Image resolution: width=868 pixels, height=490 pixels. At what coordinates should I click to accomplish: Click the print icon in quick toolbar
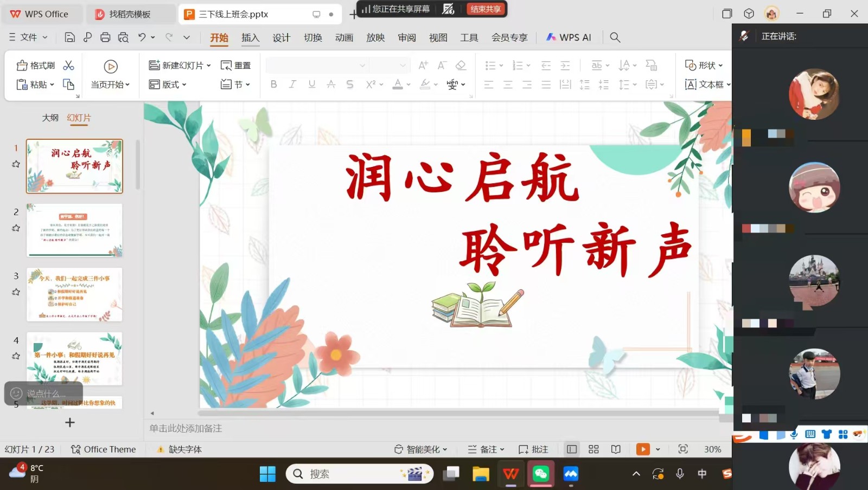[105, 37]
